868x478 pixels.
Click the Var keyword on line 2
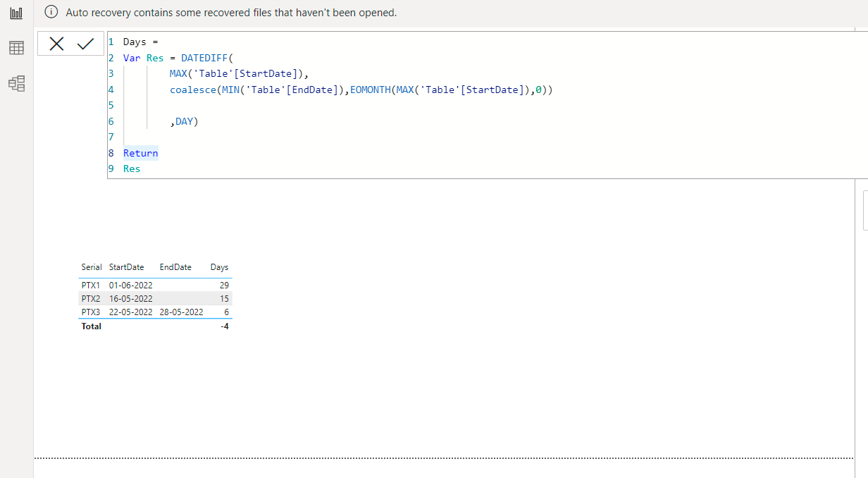[132, 58]
